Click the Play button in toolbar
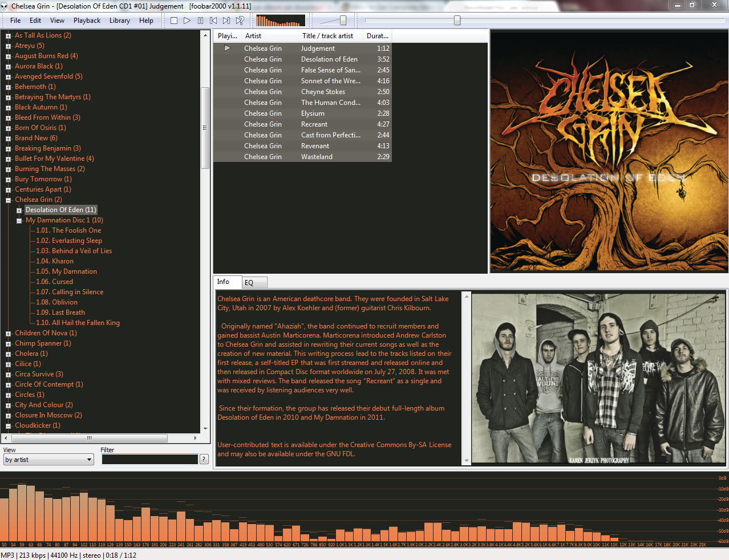Viewport: 729px width, 560px height. click(x=187, y=21)
